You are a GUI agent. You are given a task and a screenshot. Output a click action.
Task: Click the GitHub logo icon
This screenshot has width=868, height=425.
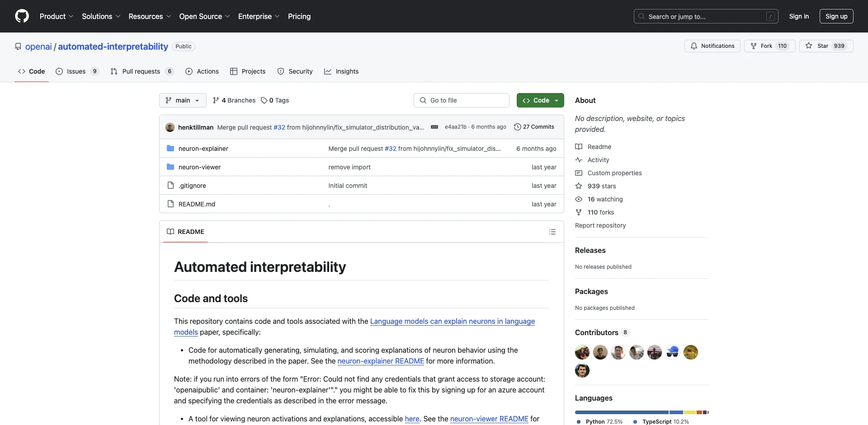[22, 16]
